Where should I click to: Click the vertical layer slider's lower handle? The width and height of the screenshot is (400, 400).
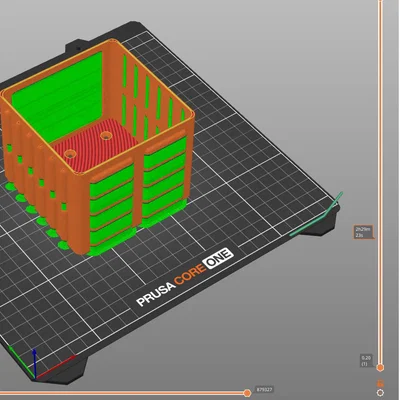click(x=380, y=368)
